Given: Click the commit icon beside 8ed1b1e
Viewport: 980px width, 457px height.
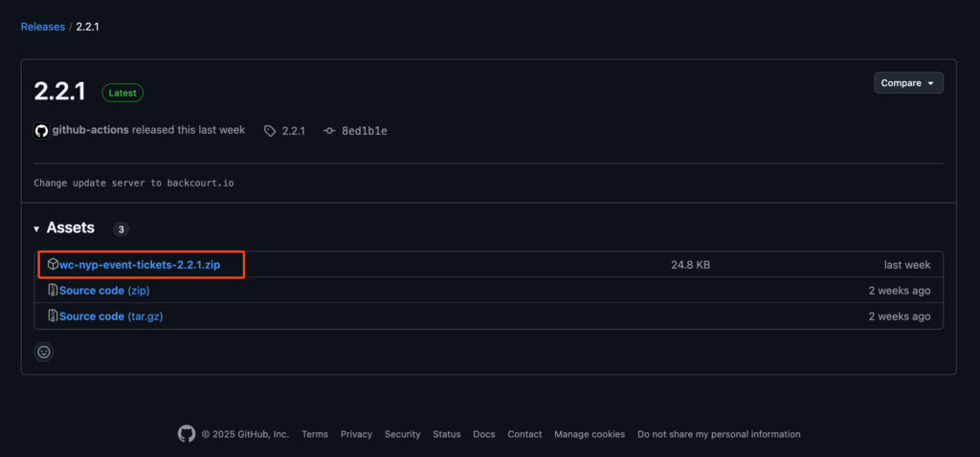Looking at the screenshot, I should (x=330, y=131).
